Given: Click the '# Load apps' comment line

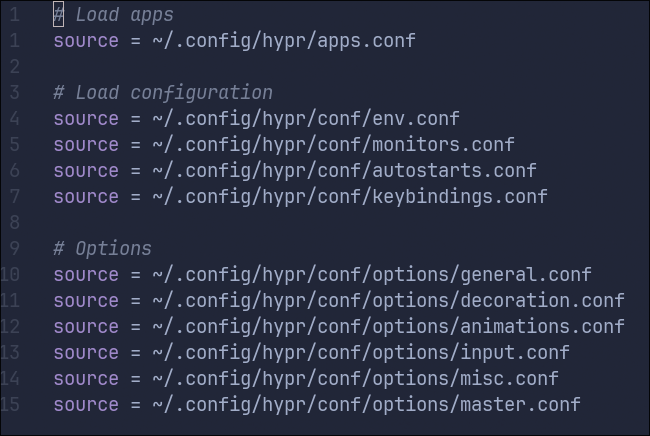Looking at the screenshot, I should tap(113, 15).
